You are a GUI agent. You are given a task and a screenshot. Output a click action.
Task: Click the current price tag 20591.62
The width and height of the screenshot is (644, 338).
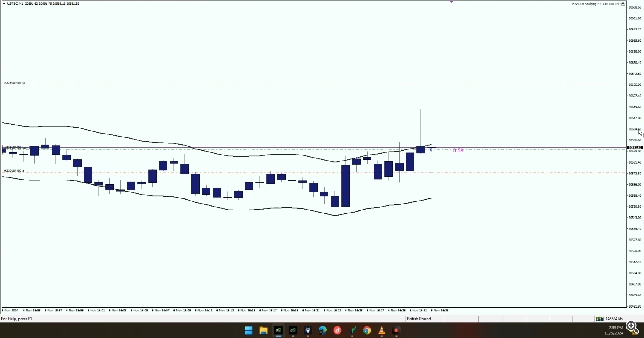pos(635,148)
